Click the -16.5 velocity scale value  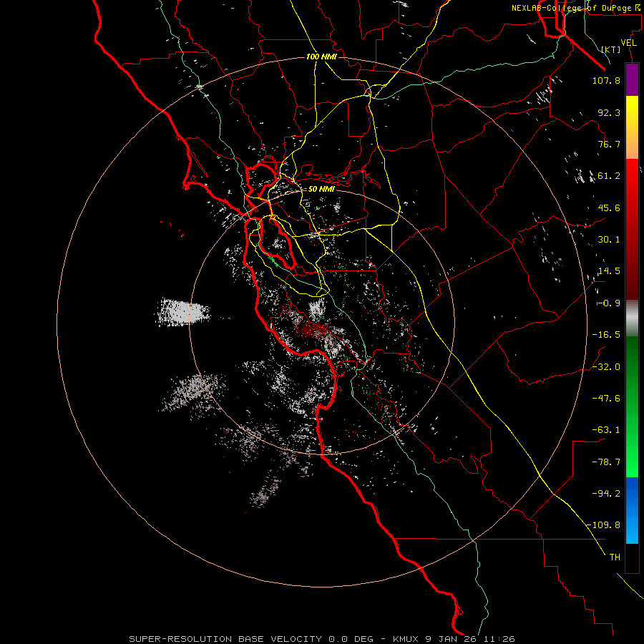[x=606, y=335]
